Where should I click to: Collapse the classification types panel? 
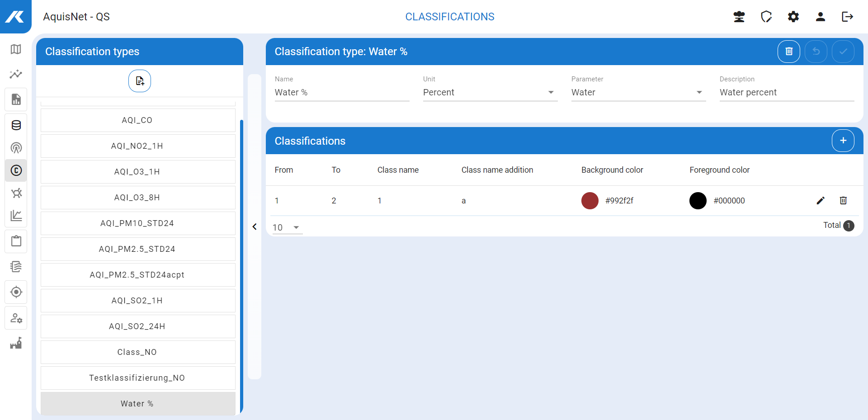coord(255,227)
